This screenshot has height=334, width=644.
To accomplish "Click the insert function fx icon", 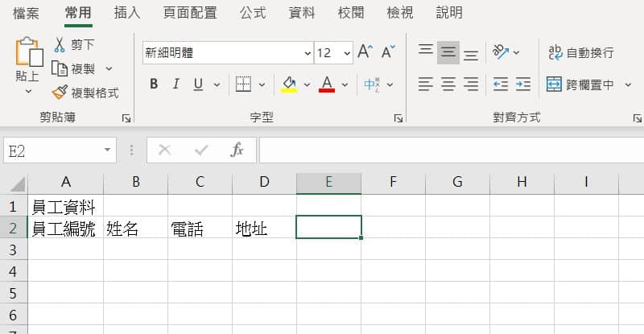I will [237, 150].
